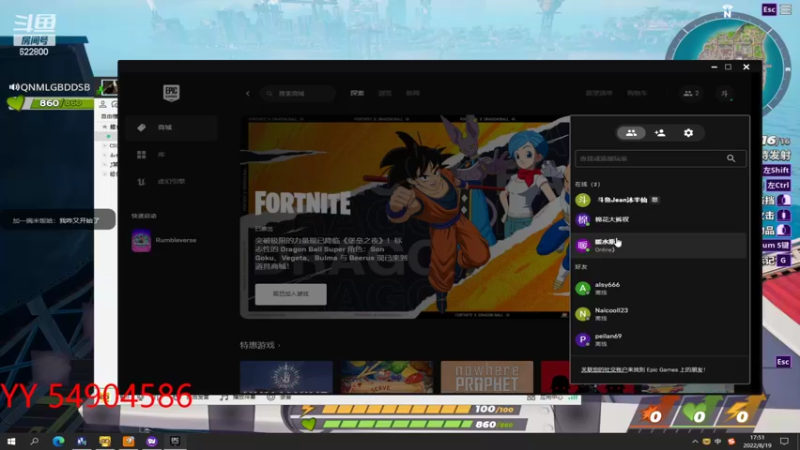The image size is (800, 450).
Task: Click the friend search input field
Action: tap(660, 159)
